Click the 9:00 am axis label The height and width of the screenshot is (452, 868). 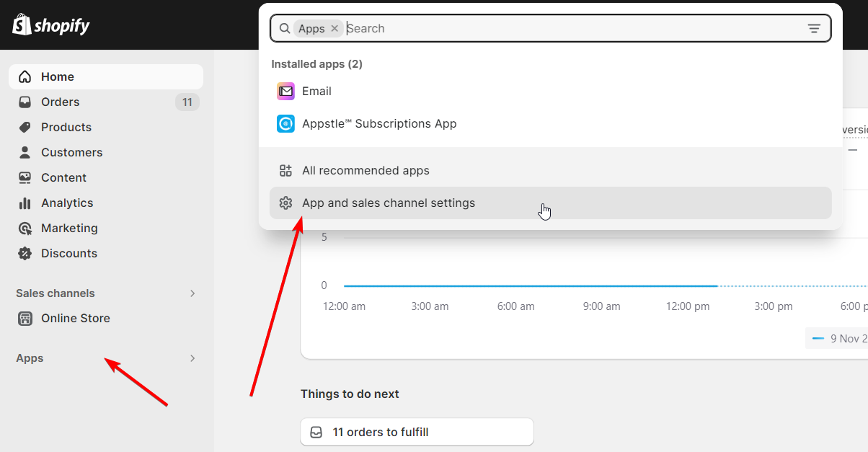point(602,306)
